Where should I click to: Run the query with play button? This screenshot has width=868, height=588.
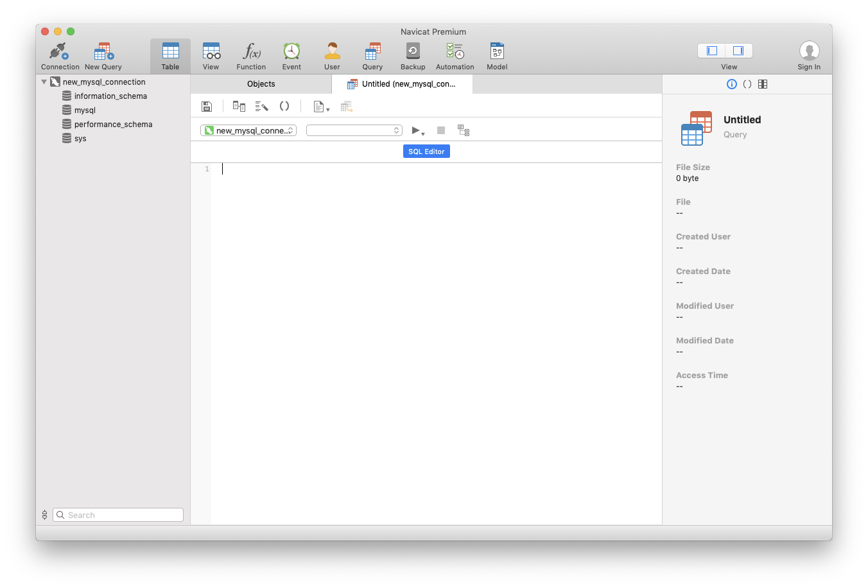tap(415, 130)
